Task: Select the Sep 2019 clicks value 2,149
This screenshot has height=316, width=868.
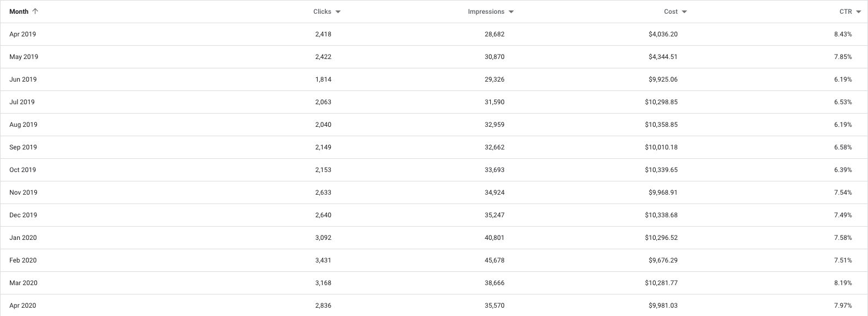Action: pyautogui.click(x=323, y=147)
